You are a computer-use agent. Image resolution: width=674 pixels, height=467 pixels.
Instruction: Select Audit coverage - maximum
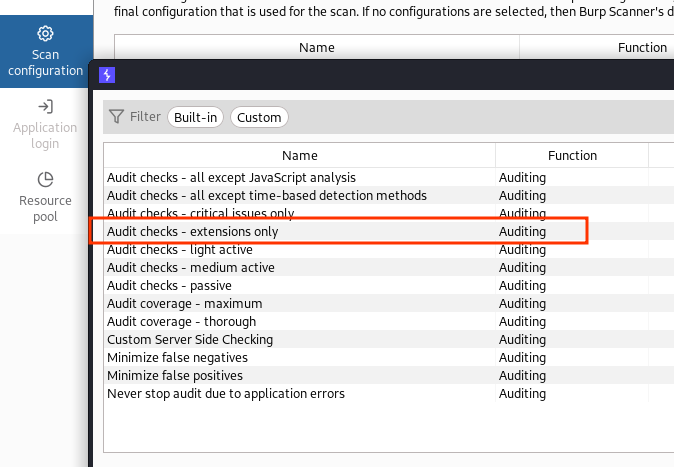pyautogui.click(x=184, y=304)
